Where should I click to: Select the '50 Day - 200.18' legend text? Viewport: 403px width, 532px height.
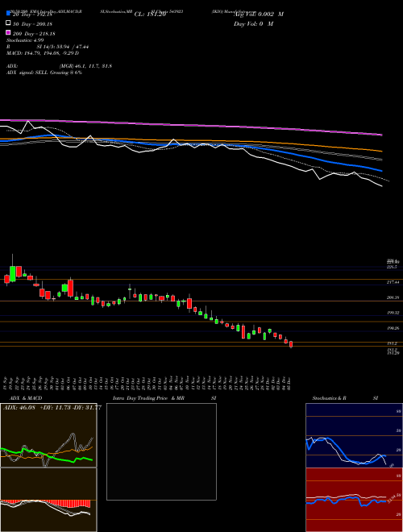tap(33, 24)
